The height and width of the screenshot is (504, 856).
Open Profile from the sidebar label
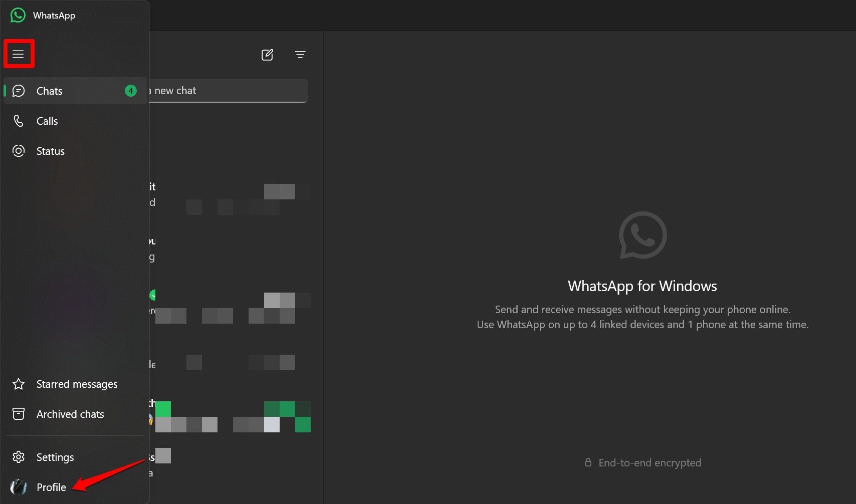click(51, 487)
